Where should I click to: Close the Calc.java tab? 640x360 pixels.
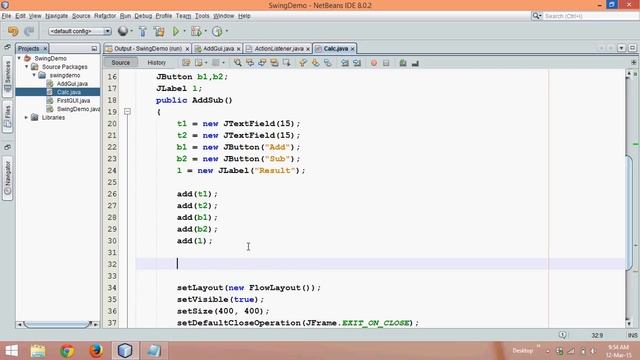coord(352,49)
